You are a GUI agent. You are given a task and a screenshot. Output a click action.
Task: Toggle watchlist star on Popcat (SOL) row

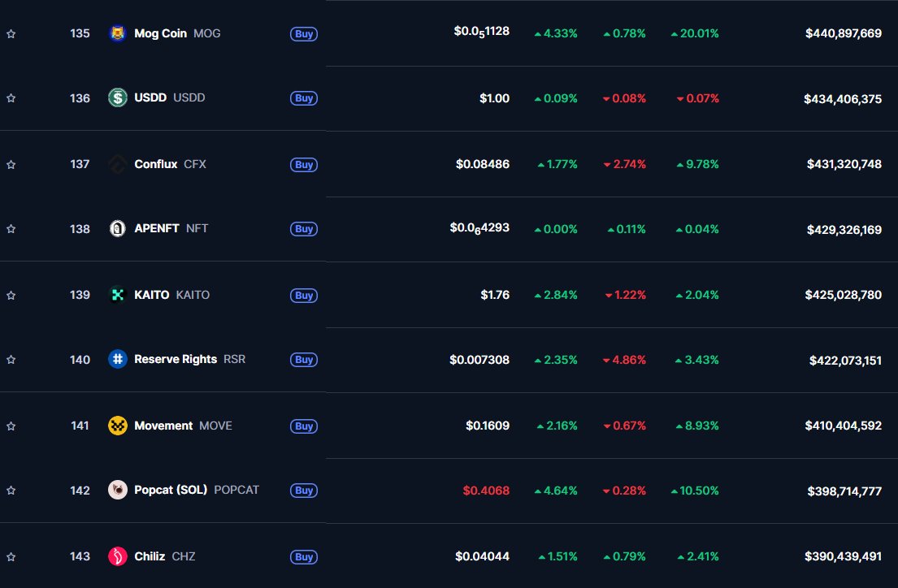[x=11, y=490]
